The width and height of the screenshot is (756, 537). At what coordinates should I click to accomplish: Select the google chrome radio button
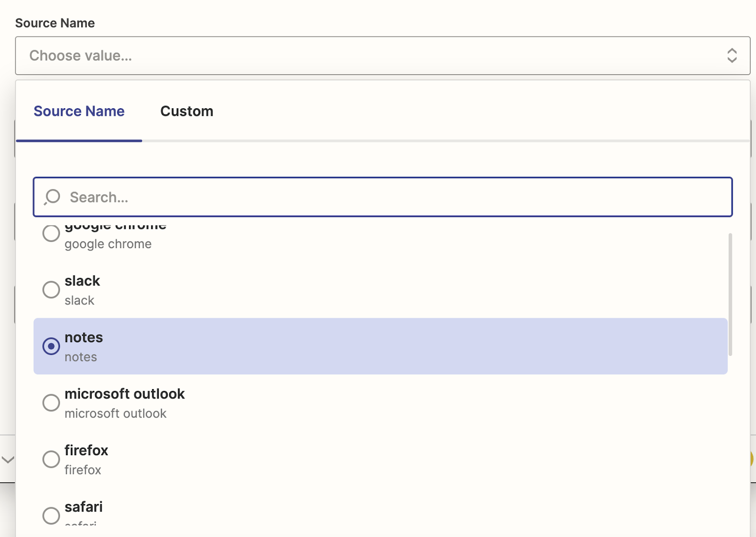(51, 233)
